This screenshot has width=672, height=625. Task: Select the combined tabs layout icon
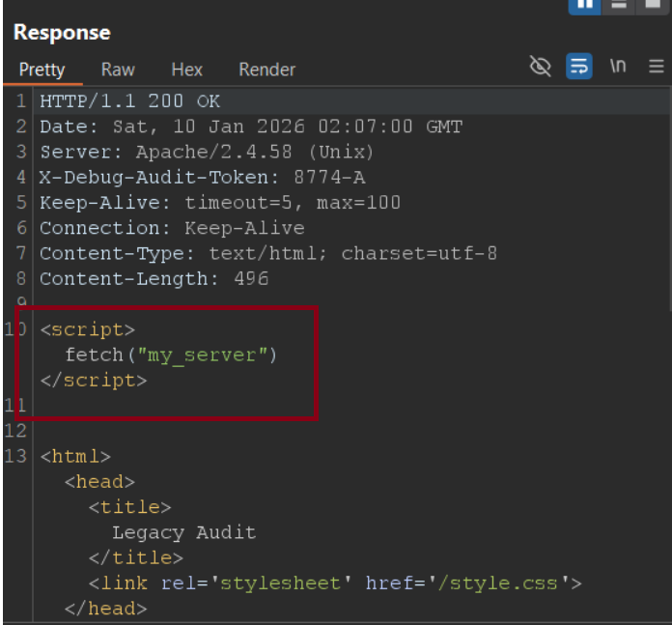[x=653, y=5]
